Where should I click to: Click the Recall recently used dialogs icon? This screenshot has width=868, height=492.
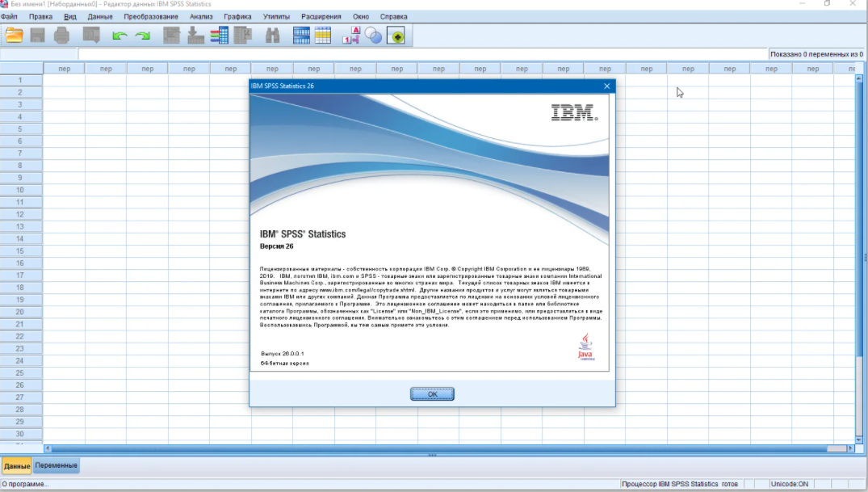pyautogui.click(x=90, y=35)
